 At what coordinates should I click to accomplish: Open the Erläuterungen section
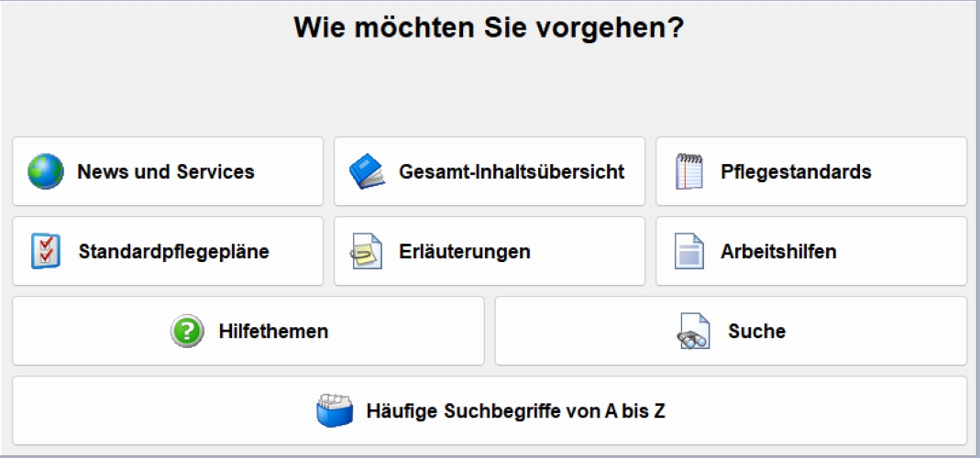coord(465,251)
